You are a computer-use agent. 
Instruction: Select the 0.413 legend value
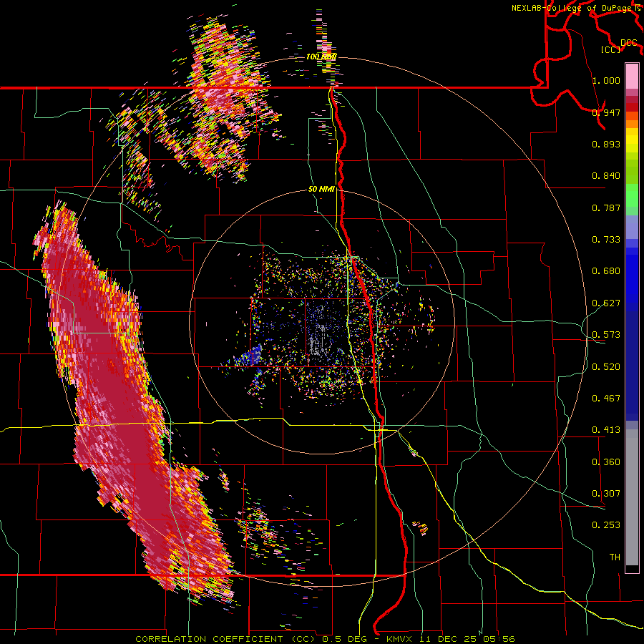pos(606,430)
